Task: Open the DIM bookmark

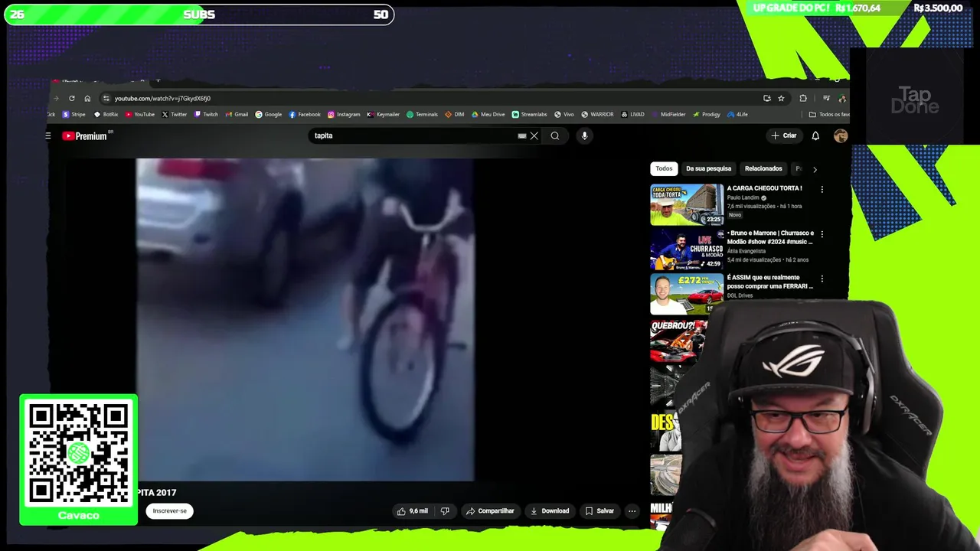Action: 455,114
